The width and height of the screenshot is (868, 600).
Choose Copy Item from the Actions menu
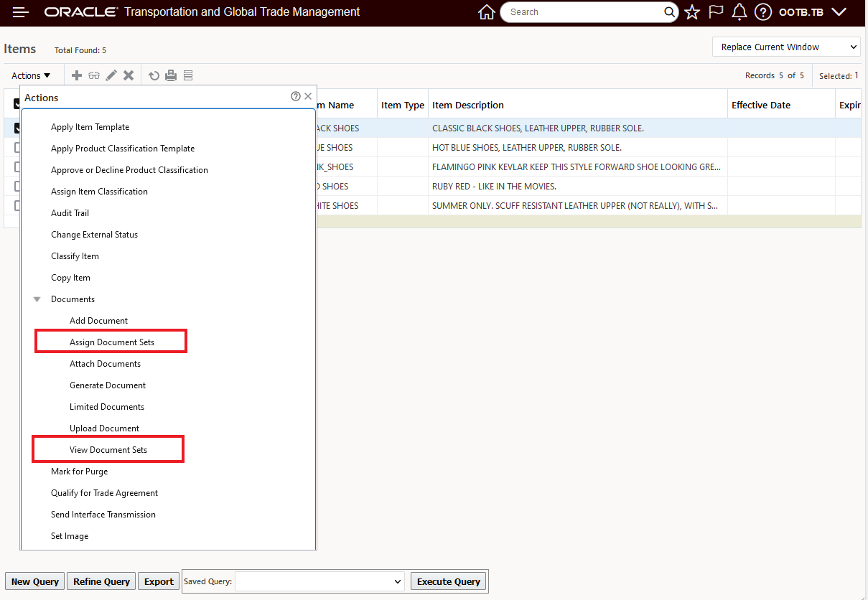tap(70, 278)
